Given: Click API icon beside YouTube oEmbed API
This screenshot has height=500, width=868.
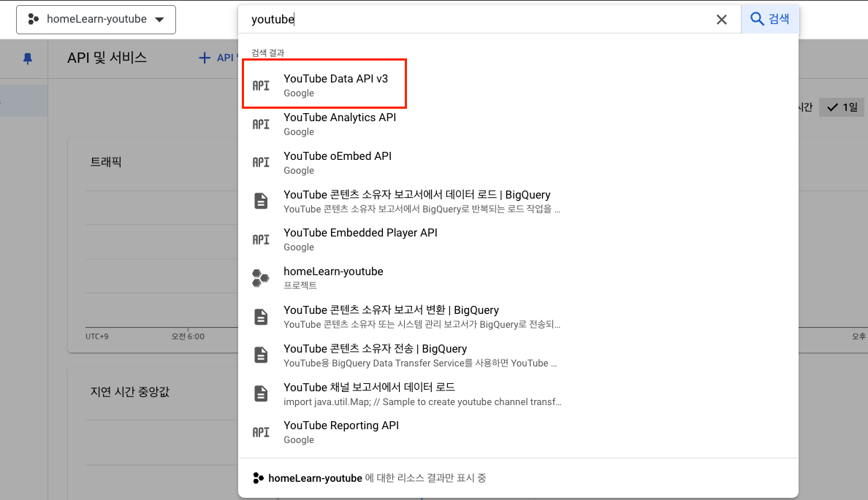Looking at the screenshot, I should click(261, 163).
